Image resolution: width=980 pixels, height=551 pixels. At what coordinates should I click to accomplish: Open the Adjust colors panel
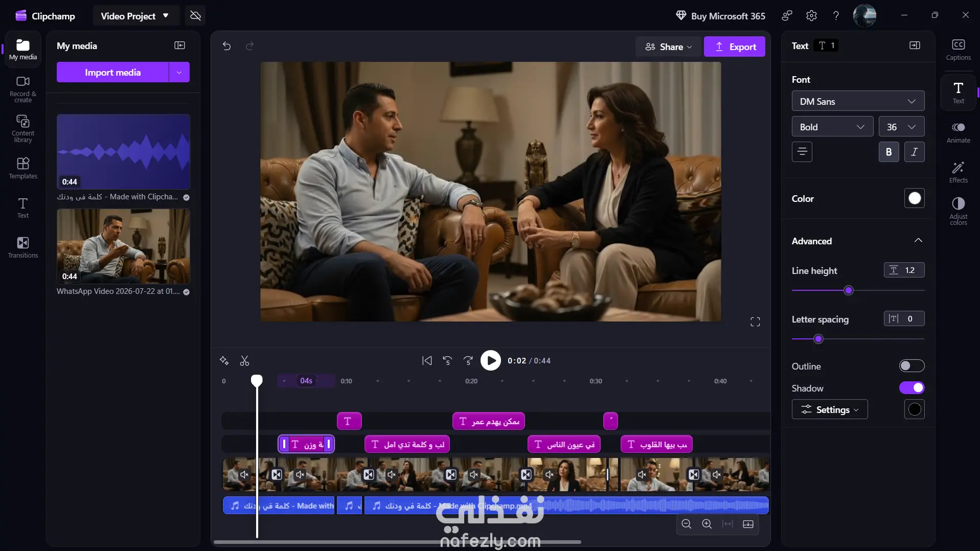tap(958, 211)
